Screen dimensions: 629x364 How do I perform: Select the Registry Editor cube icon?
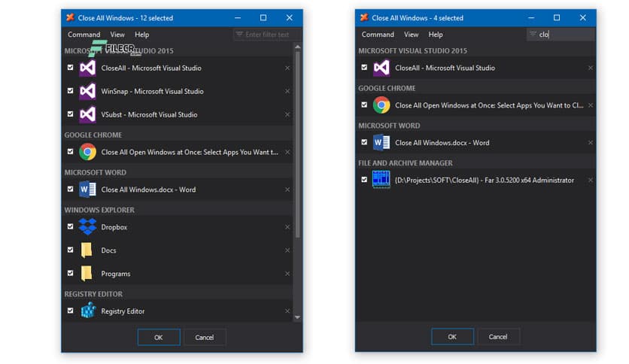point(88,311)
